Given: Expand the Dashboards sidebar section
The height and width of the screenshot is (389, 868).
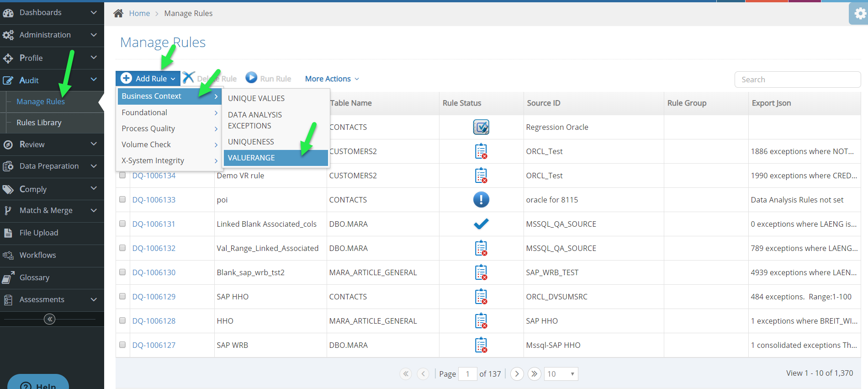Looking at the screenshot, I should [x=94, y=12].
